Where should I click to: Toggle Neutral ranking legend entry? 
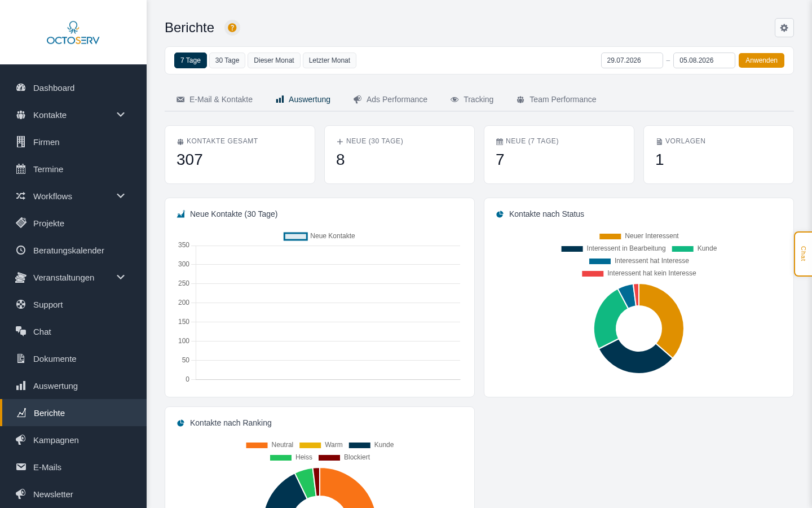(270, 445)
